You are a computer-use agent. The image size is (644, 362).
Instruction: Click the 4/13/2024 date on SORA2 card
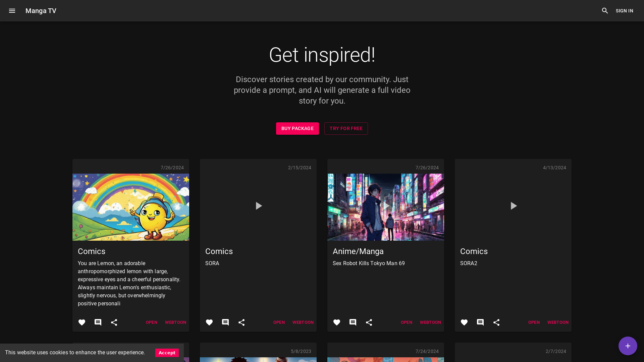tap(554, 168)
